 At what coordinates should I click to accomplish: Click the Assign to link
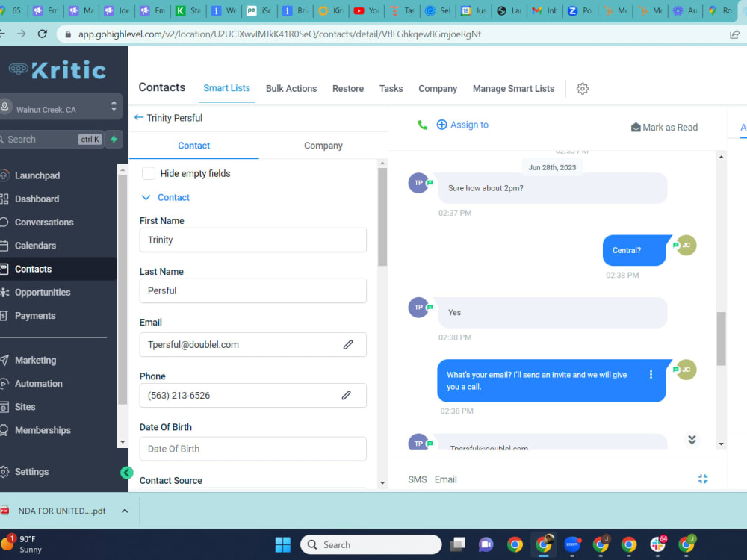pyautogui.click(x=469, y=125)
